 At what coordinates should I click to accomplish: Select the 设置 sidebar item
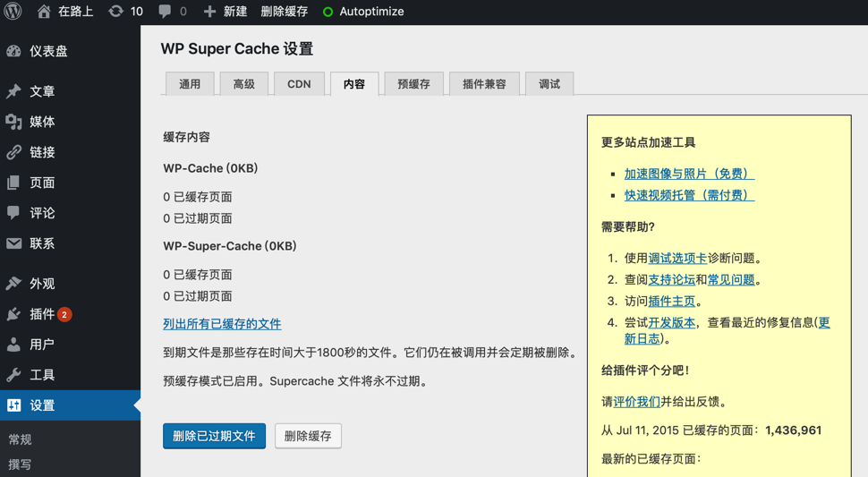pos(70,405)
